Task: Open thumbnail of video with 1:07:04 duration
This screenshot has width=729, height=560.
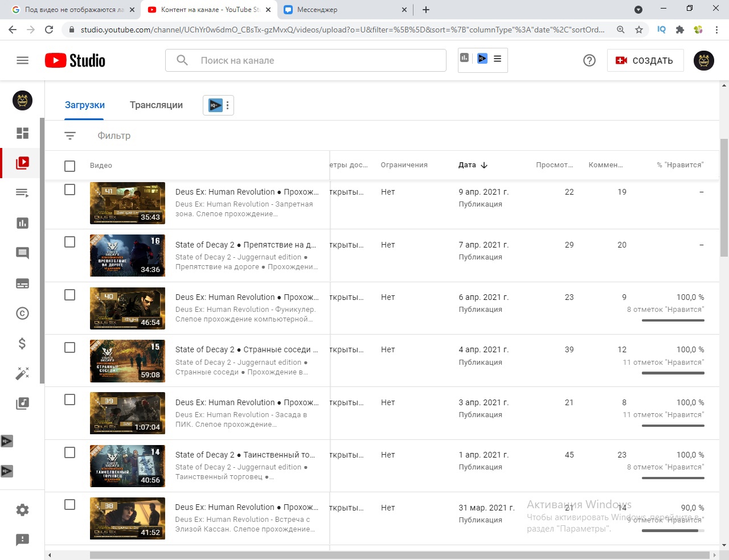Action: point(128,413)
